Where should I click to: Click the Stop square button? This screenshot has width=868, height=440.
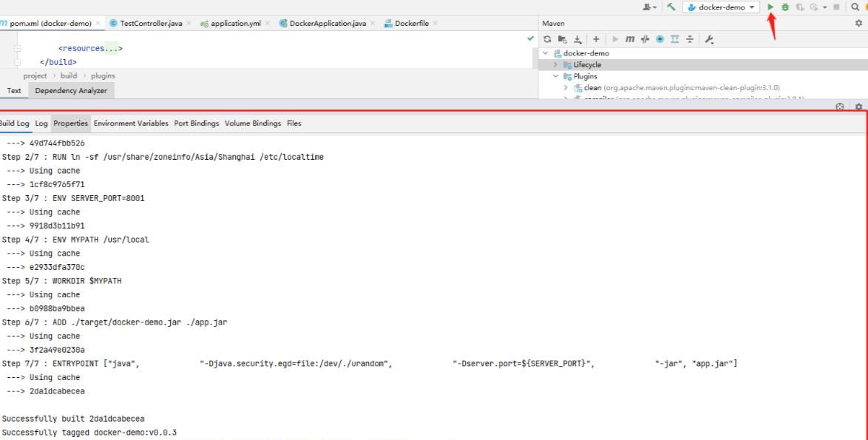[836, 7]
